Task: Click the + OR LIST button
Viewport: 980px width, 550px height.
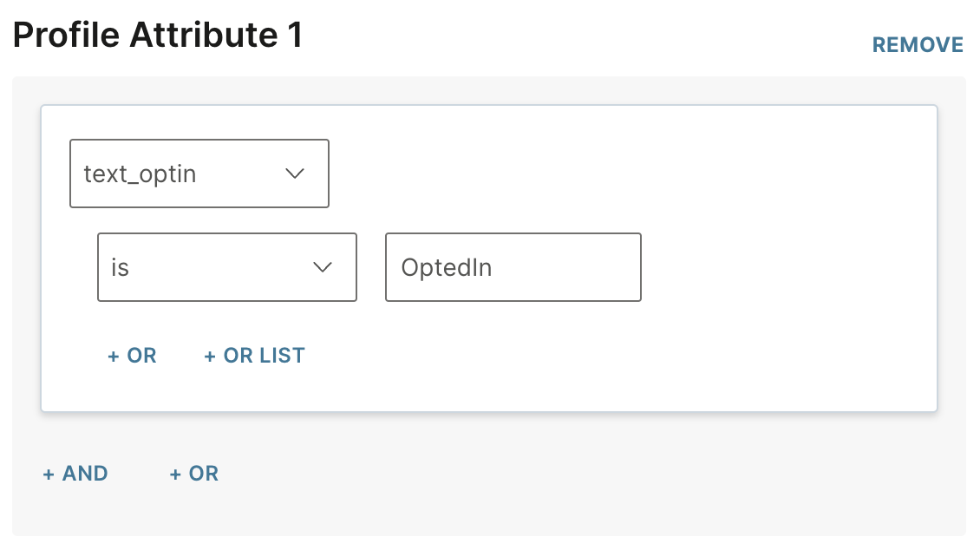Action: 254,356
